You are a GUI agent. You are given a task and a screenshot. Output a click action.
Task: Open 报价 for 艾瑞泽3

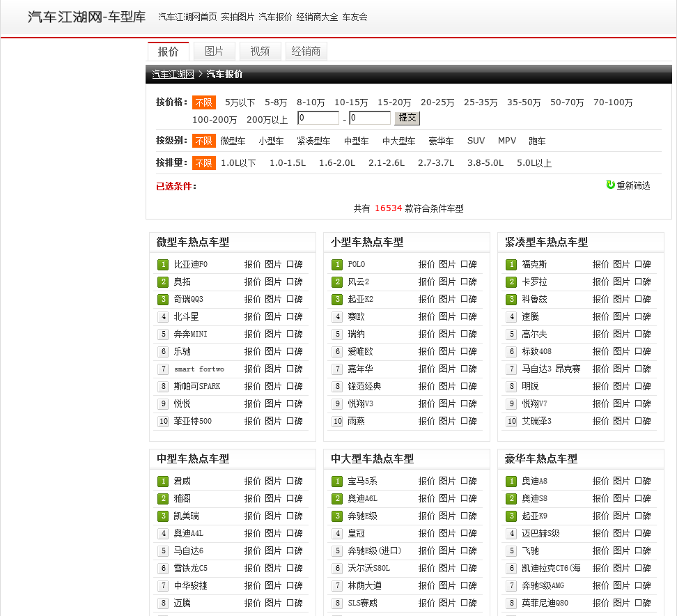tap(600, 421)
